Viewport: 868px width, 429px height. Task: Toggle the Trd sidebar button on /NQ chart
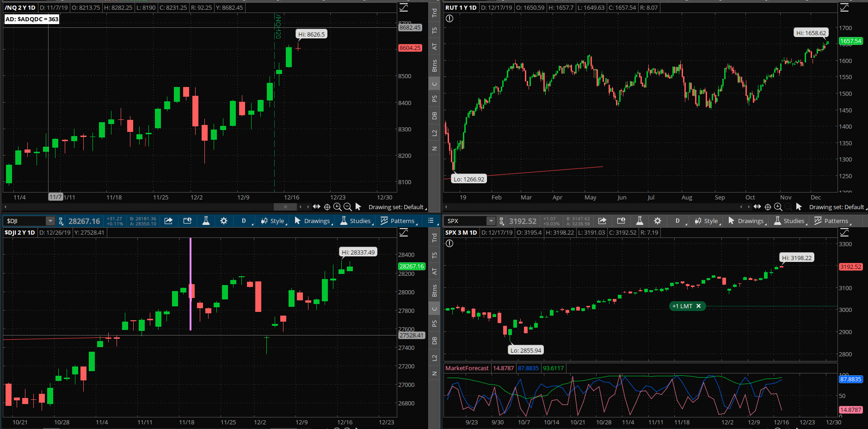pyautogui.click(x=434, y=13)
